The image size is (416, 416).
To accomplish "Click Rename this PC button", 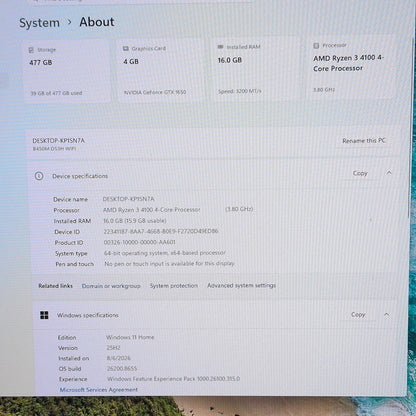I will (363, 141).
